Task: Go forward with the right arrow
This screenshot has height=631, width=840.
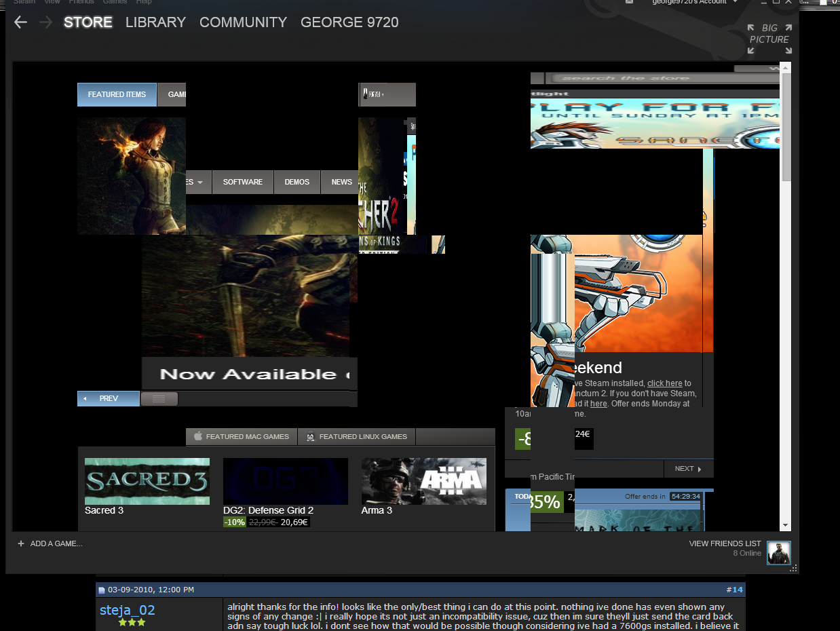Action: [45, 22]
